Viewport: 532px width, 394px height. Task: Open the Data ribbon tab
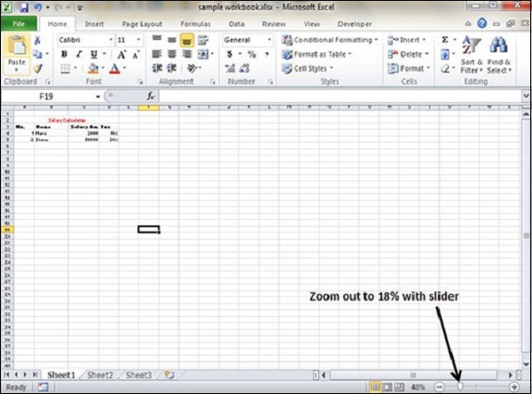tap(237, 24)
